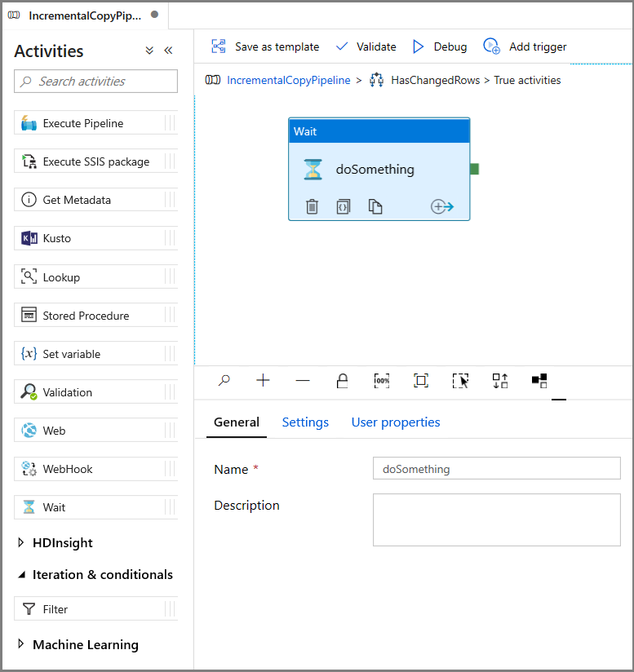Click the auto align layout icon

click(500, 380)
